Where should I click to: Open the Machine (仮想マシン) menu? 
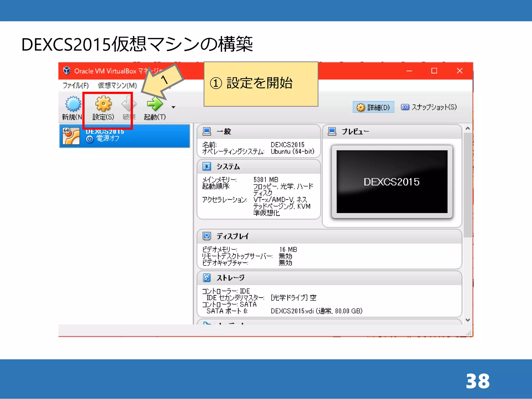pos(117,85)
